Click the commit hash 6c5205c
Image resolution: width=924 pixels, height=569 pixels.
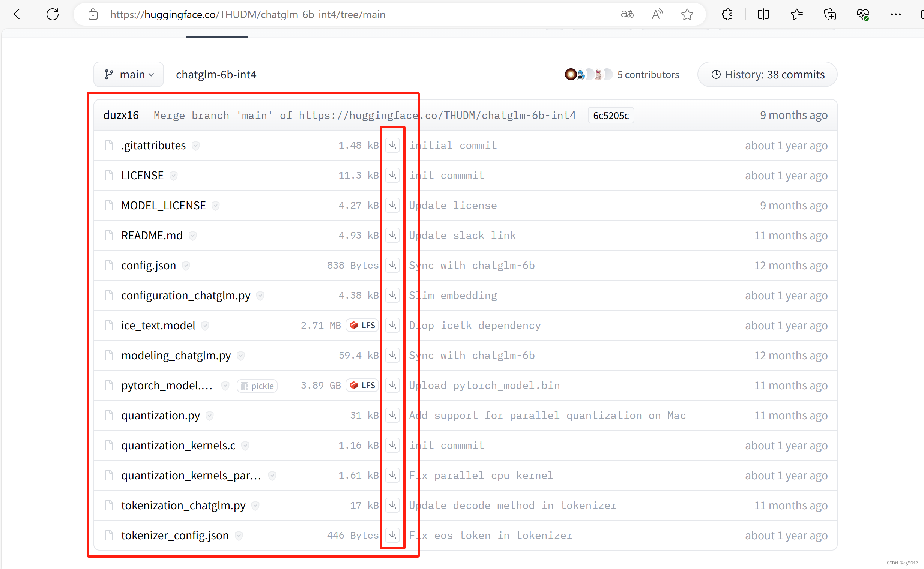pos(608,116)
